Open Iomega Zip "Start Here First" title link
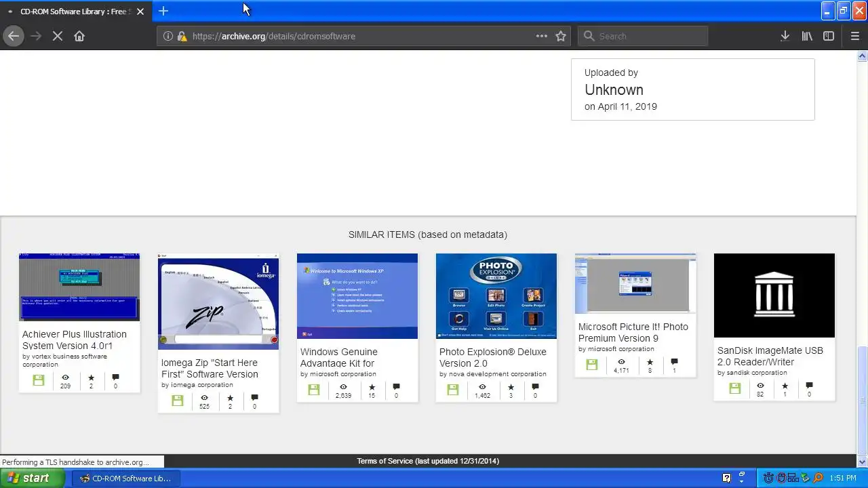868x488 pixels. (x=210, y=368)
